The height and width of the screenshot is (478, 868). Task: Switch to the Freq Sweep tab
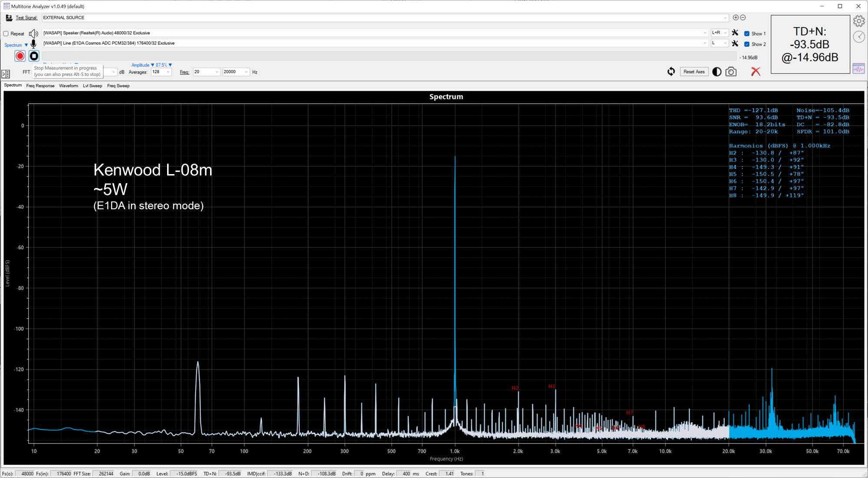[x=118, y=86]
